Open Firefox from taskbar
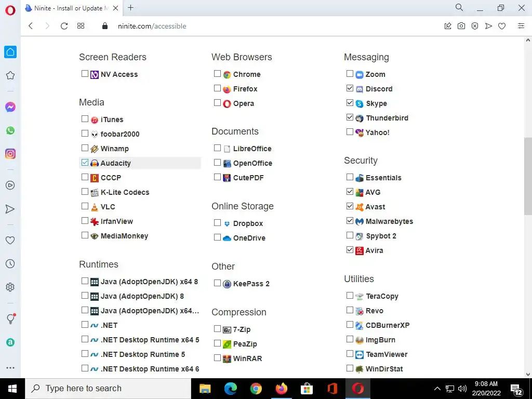The height and width of the screenshot is (399, 532). click(281, 389)
